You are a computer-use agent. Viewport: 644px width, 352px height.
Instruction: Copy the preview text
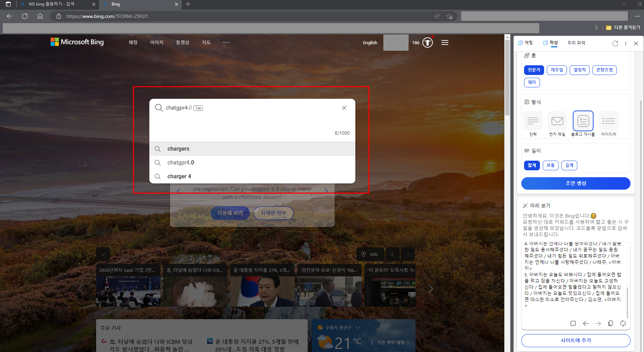coord(610,323)
